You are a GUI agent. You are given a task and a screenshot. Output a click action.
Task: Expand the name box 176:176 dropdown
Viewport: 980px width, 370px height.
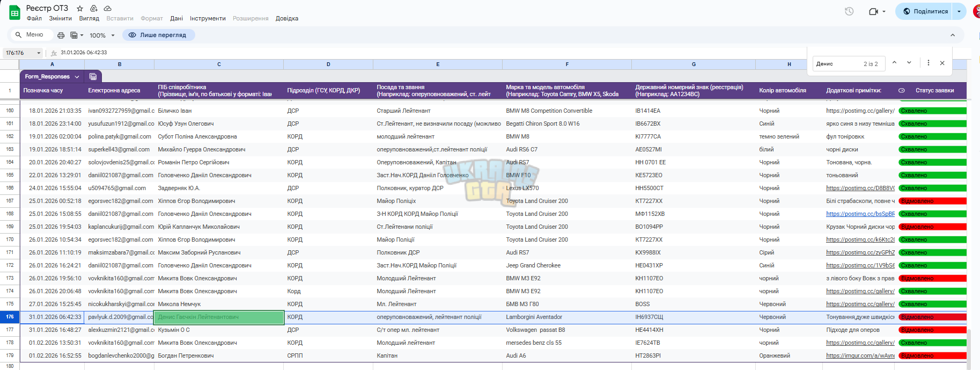click(x=39, y=53)
